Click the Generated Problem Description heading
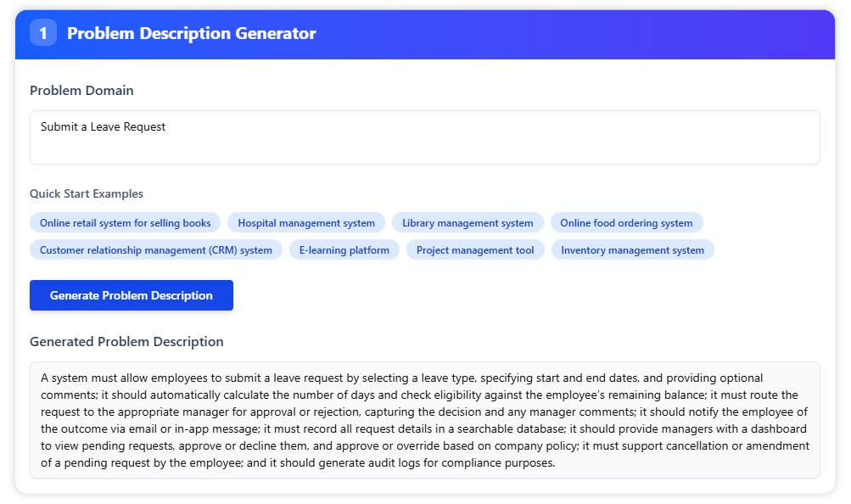 click(126, 342)
